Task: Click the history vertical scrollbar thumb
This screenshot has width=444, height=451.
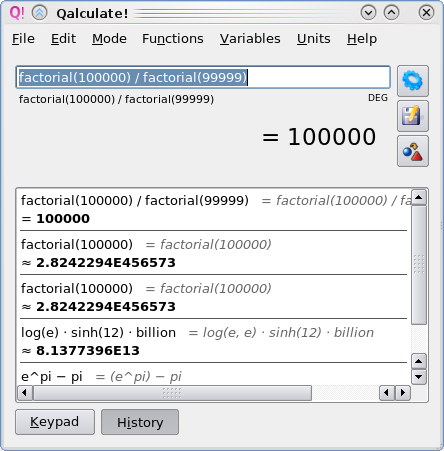Action: (419, 265)
